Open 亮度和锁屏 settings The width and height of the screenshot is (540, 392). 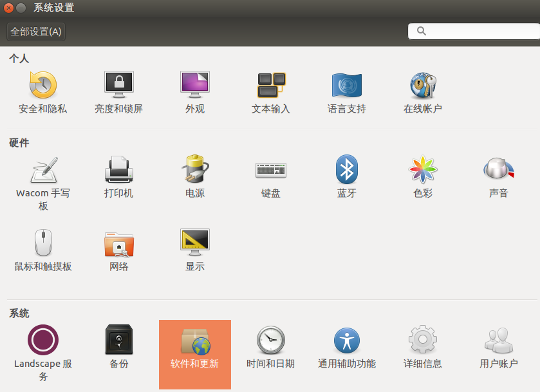point(119,92)
